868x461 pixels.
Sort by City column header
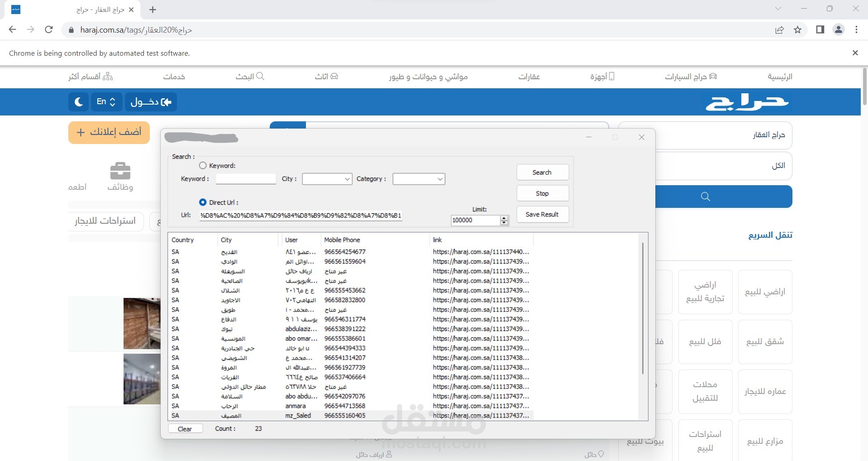pos(248,240)
